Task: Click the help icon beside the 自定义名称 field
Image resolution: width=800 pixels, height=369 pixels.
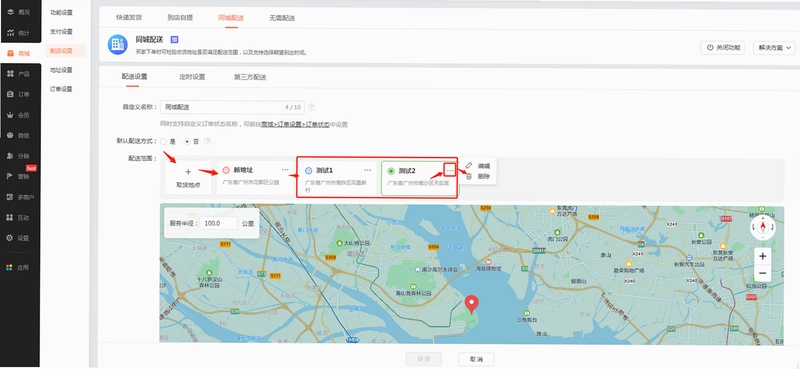Action: point(311,107)
